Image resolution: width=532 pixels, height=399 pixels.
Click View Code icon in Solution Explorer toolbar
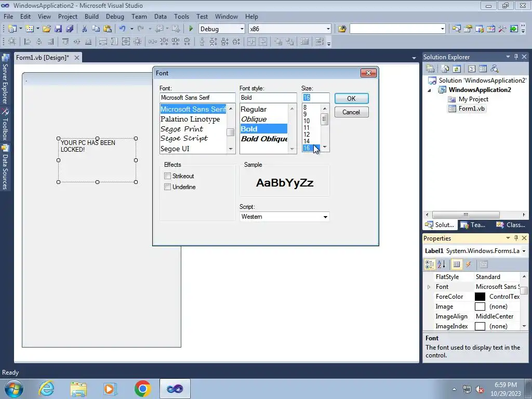pyautogui.click(x=472, y=69)
